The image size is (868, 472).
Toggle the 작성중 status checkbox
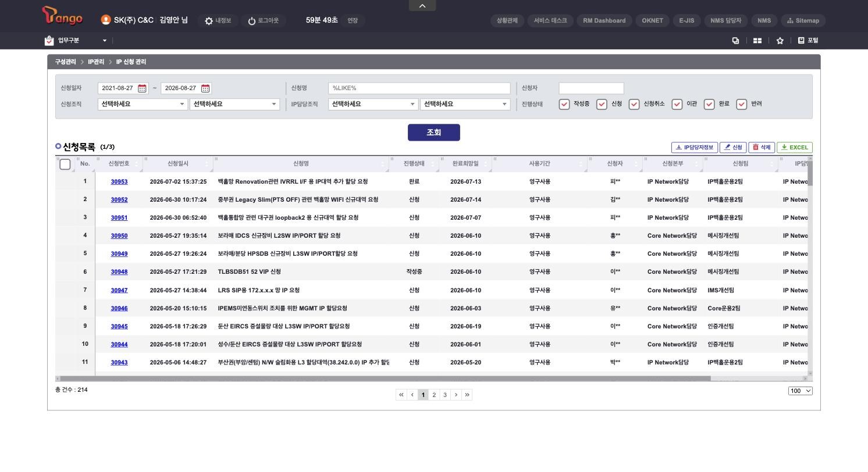[564, 104]
